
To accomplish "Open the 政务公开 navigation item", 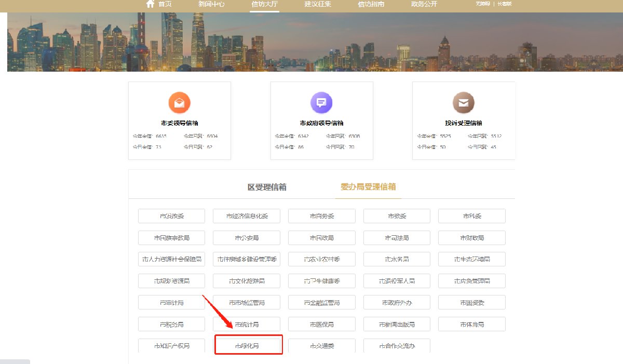I will 424,4.
